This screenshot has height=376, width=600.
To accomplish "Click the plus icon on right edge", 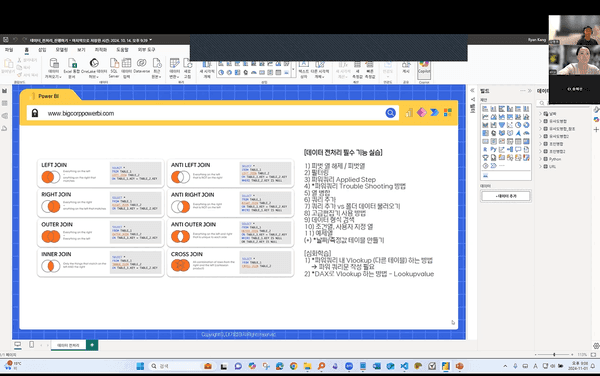I will pyautogui.click(x=596, y=130).
